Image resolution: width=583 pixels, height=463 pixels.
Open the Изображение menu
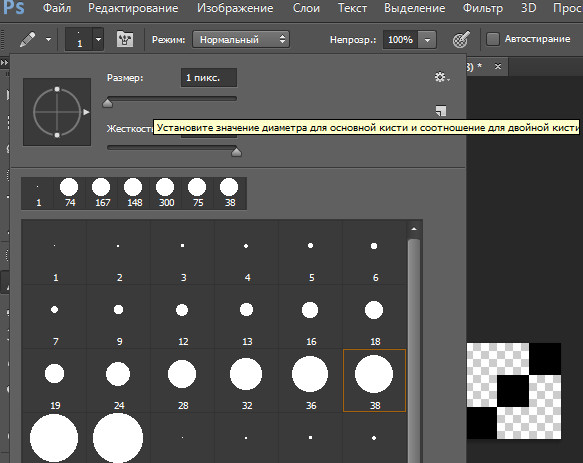pyautogui.click(x=235, y=8)
